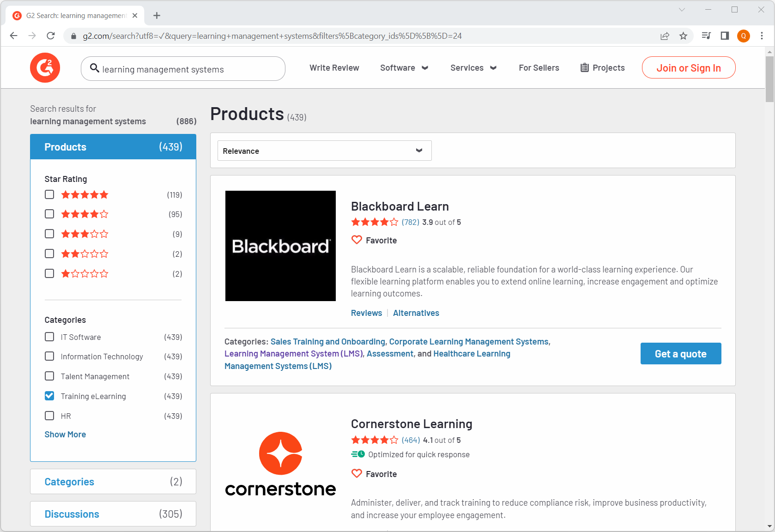Viewport: 775px width, 532px height.
Task: Click the G2 search input field
Action: click(x=183, y=69)
